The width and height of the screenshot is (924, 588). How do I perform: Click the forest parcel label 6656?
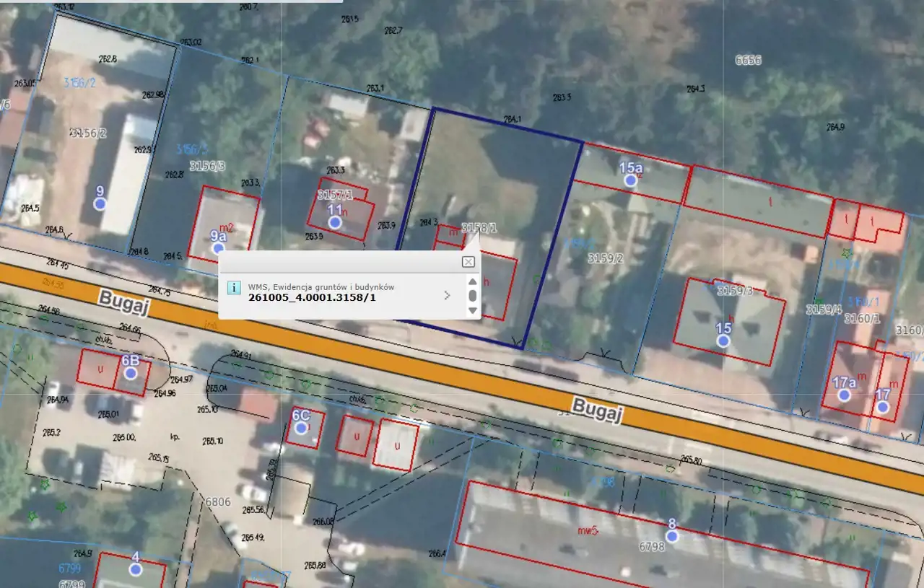click(748, 61)
